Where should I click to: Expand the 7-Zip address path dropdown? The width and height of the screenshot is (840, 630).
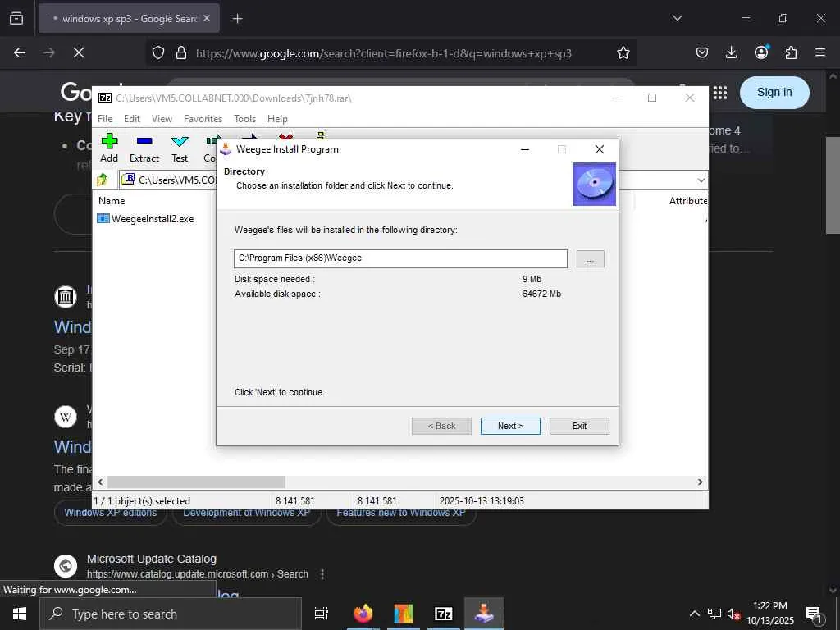(701, 180)
